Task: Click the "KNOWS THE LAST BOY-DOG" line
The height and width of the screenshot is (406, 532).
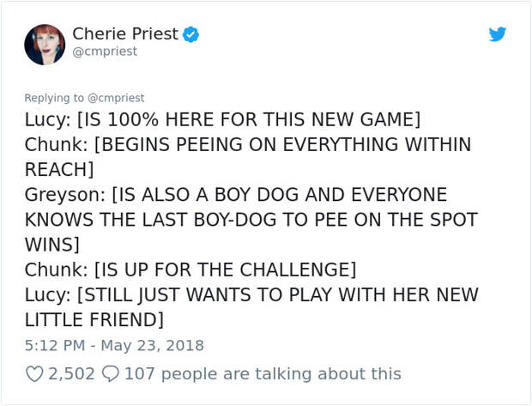Action: pyautogui.click(x=251, y=220)
